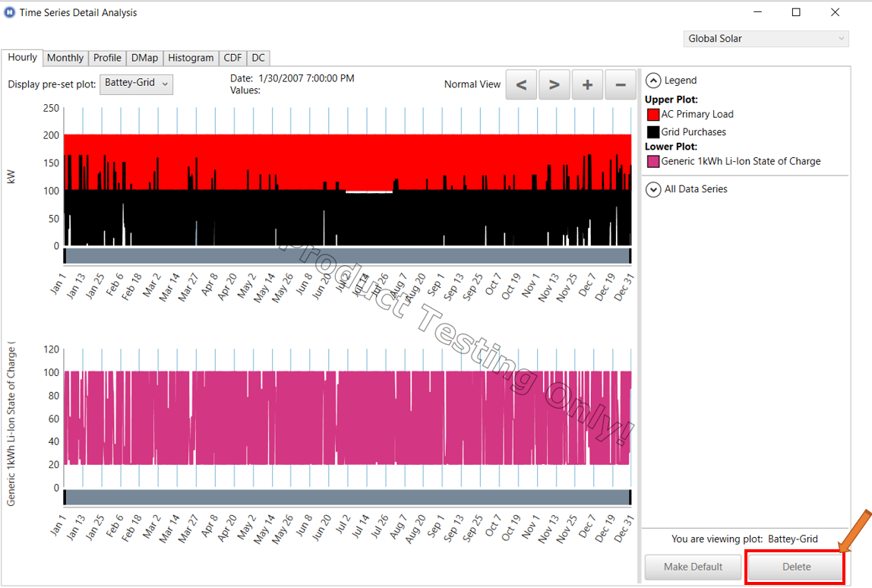Click the previous period left arrow button
Screen dimensions: 872x588
click(521, 84)
